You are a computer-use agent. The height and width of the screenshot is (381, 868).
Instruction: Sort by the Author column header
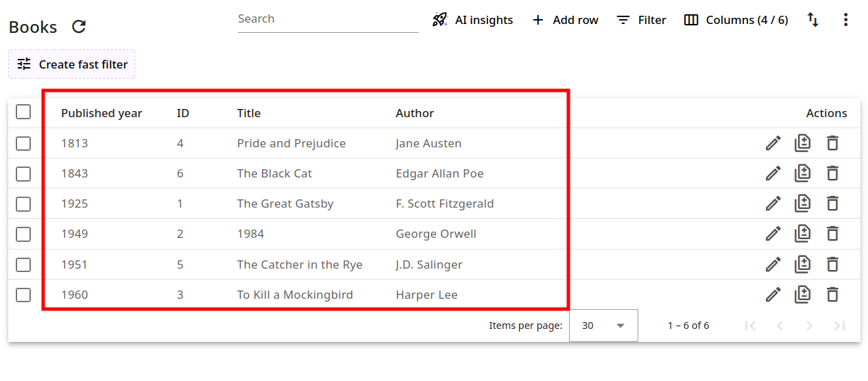pos(415,113)
